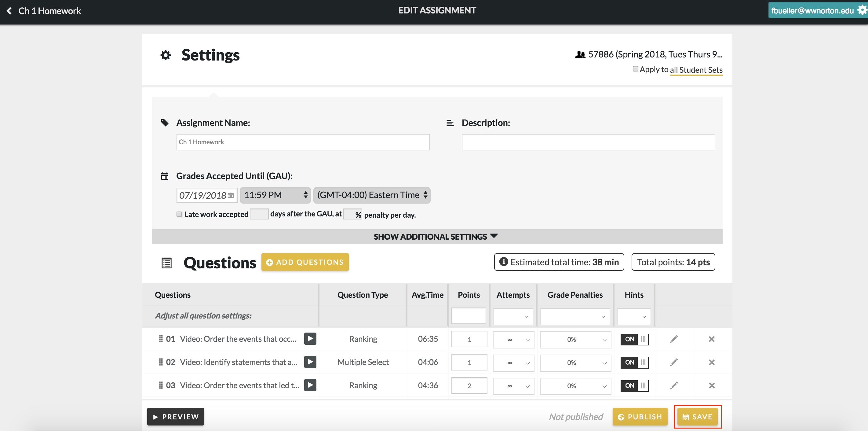Open the Eastern Time zone dropdown

tap(372, 195)
